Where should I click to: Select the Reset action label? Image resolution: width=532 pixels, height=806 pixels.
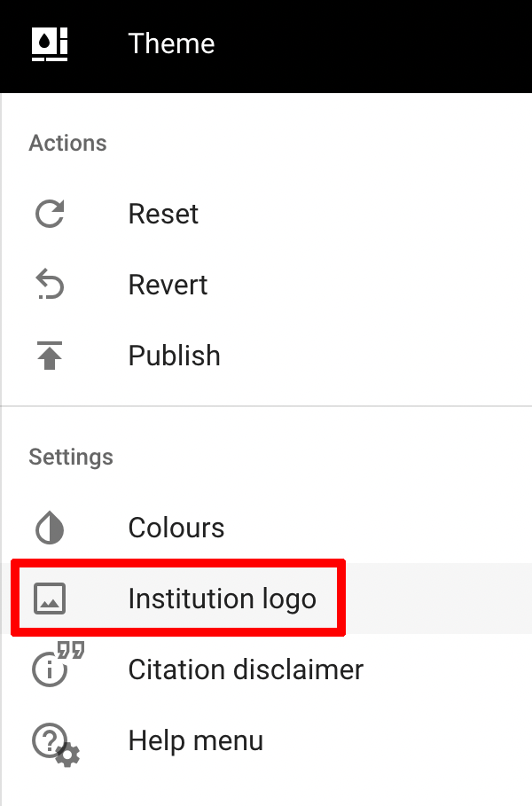pyautogui.click(x=163, y=214)
